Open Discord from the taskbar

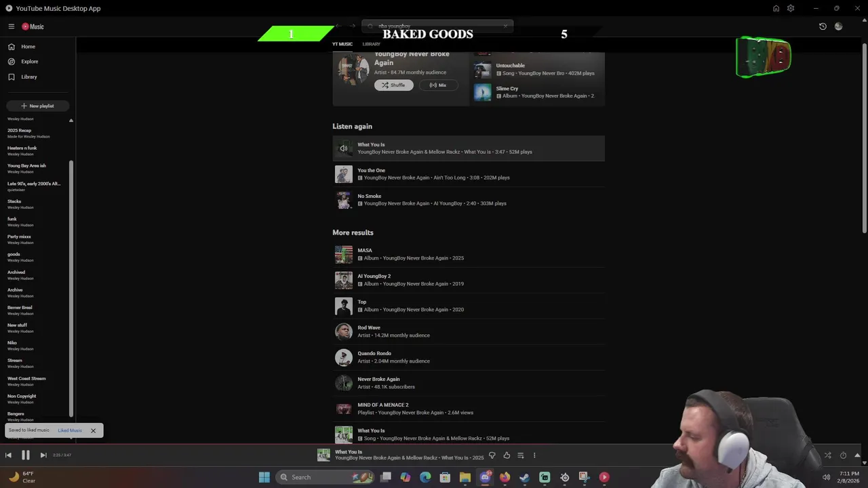coord(485,477)
